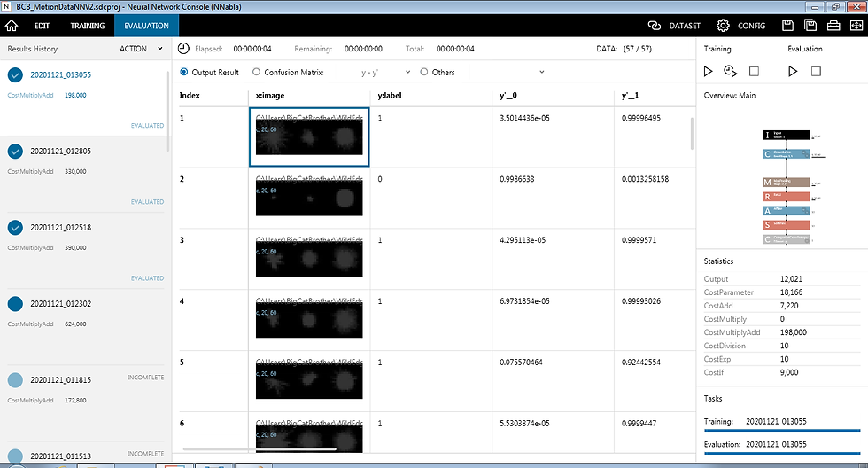Click value 0.9986633 in row 2
The image size is (868, 468).
pos(517,179)
